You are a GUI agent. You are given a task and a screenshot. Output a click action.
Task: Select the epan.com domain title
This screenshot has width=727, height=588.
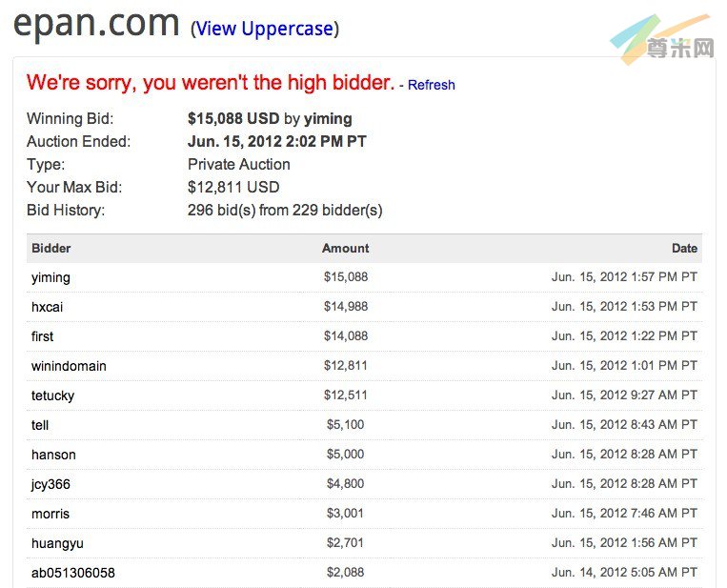pyautogui.click(x=96, y=23)
